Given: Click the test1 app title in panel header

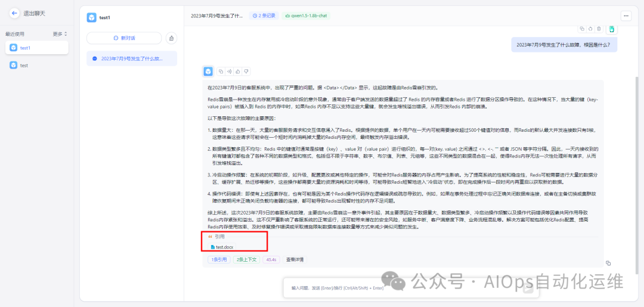Looking at the screenshot, I should (x=106, y=18).
